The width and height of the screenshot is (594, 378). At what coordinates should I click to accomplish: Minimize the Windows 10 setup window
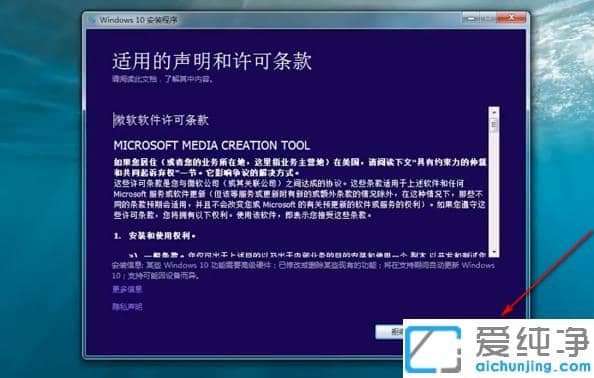[x=471, y=18]
